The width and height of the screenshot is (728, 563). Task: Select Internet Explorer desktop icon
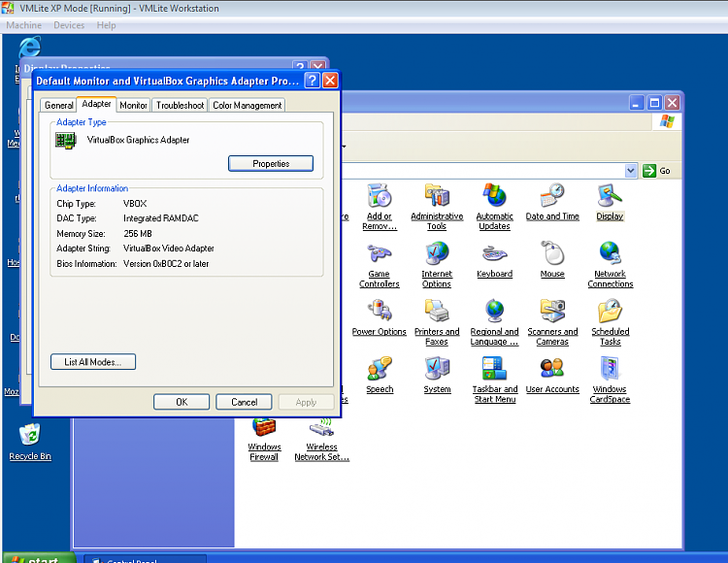30,48
